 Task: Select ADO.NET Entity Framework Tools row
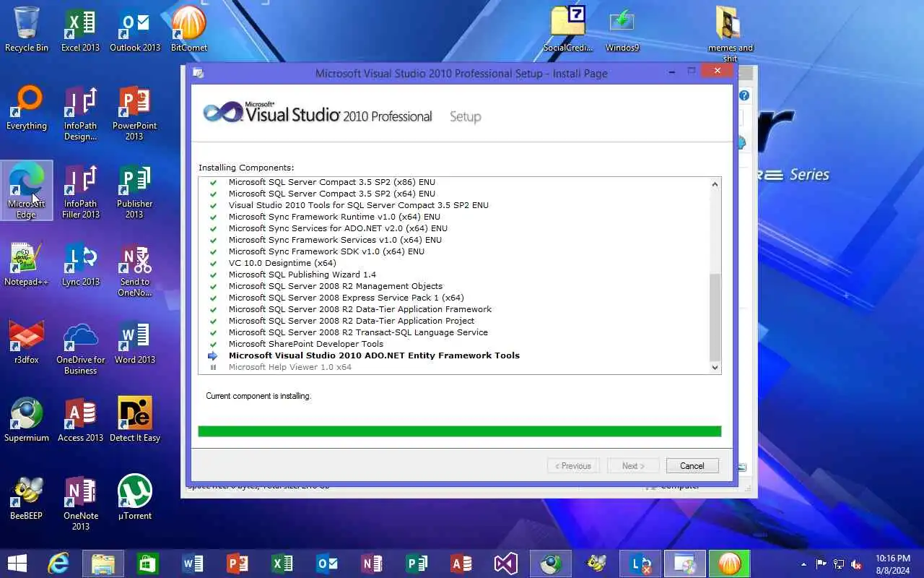click(374, 355)
